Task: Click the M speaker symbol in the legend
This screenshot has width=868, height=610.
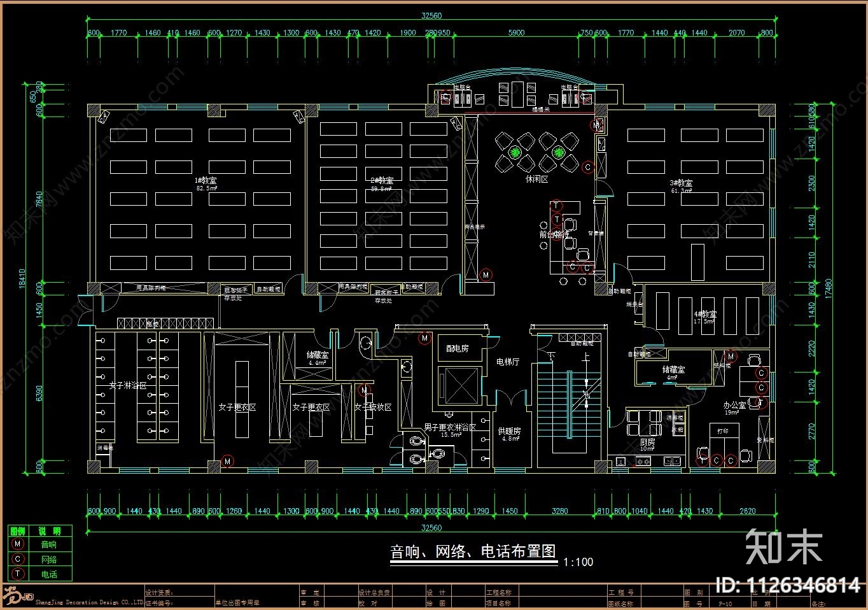Action: pos(18,544)
